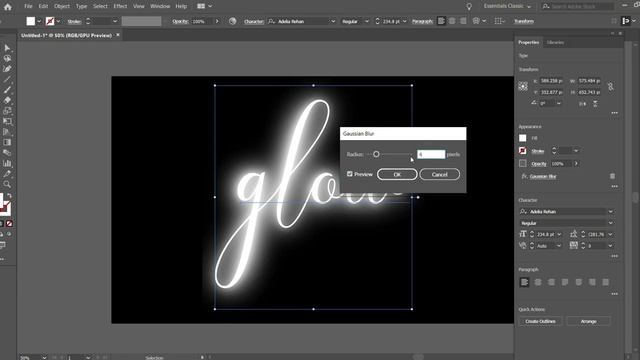The width and height of the screenshot is (640, 360).
Task: Open the Type menu
Action: (81, 6)
